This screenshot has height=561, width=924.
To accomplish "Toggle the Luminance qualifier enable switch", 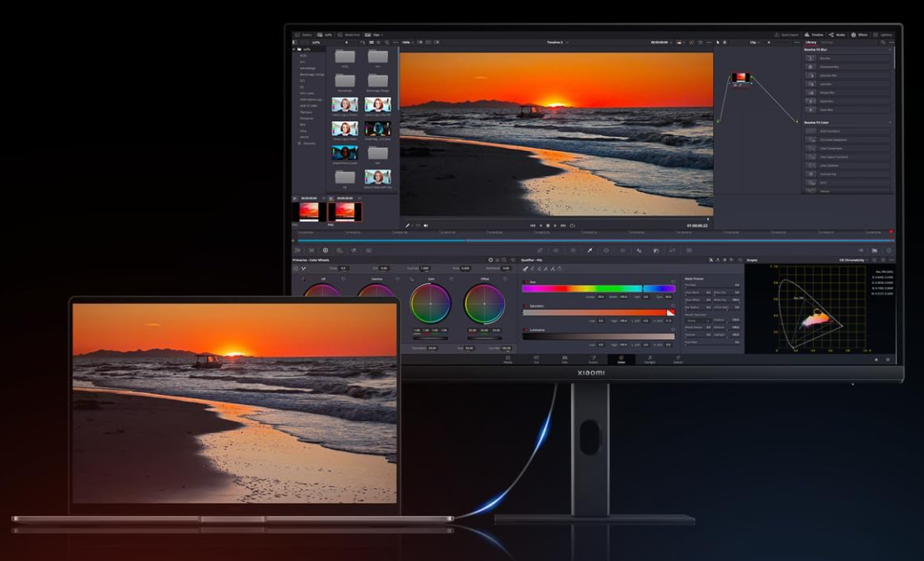I will tap(526, 330).
